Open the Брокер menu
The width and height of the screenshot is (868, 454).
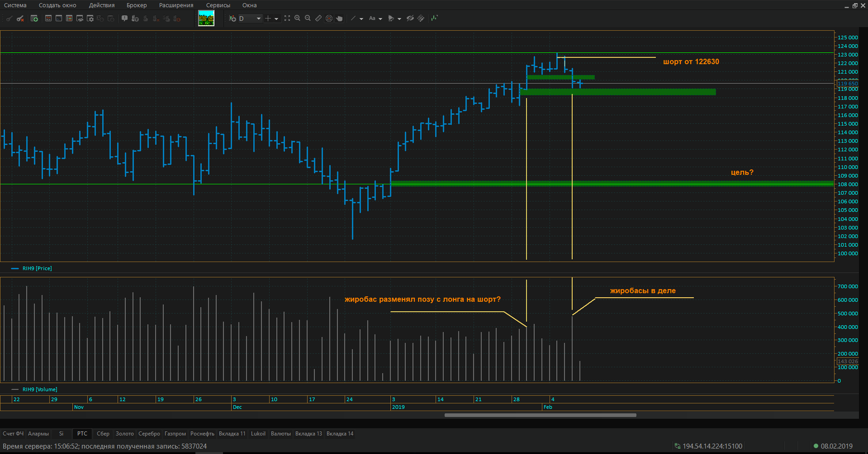tap(137, 5)
